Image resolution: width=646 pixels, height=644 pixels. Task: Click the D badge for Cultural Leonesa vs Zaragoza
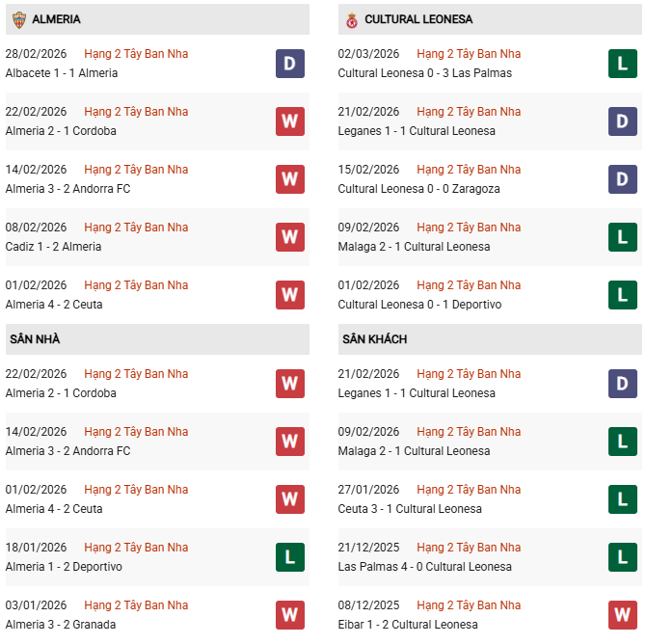tap(623, 179)
